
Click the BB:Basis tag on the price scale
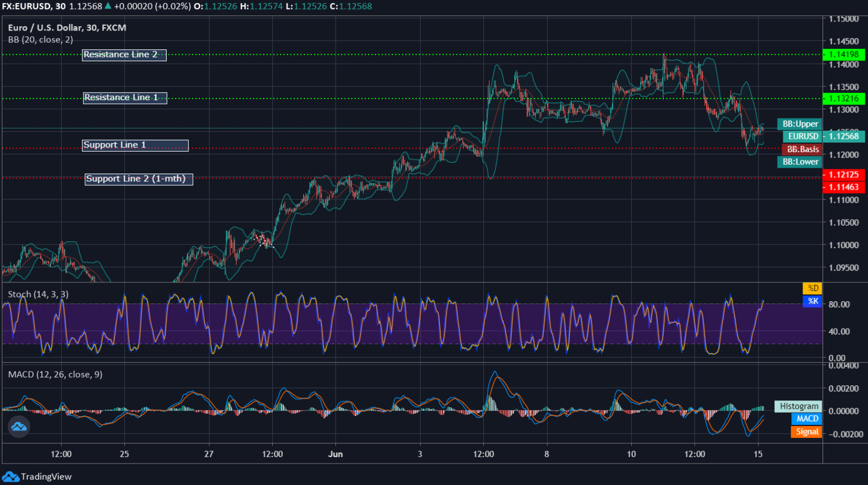point(802,150)
